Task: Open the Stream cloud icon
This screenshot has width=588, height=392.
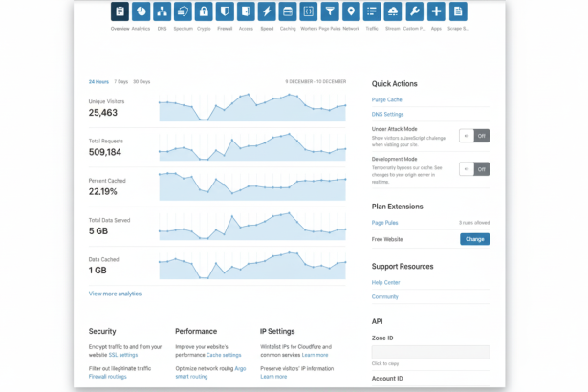Action: (393, 11)
